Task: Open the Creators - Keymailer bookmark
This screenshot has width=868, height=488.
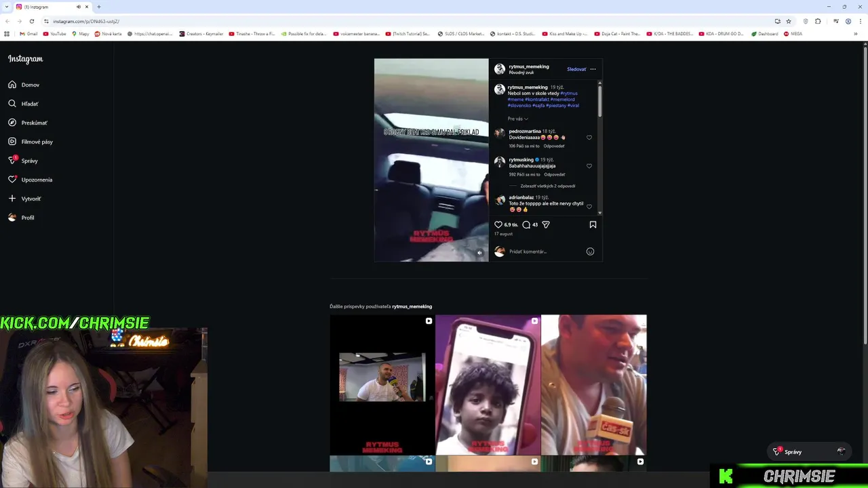Action: point(202,34)
